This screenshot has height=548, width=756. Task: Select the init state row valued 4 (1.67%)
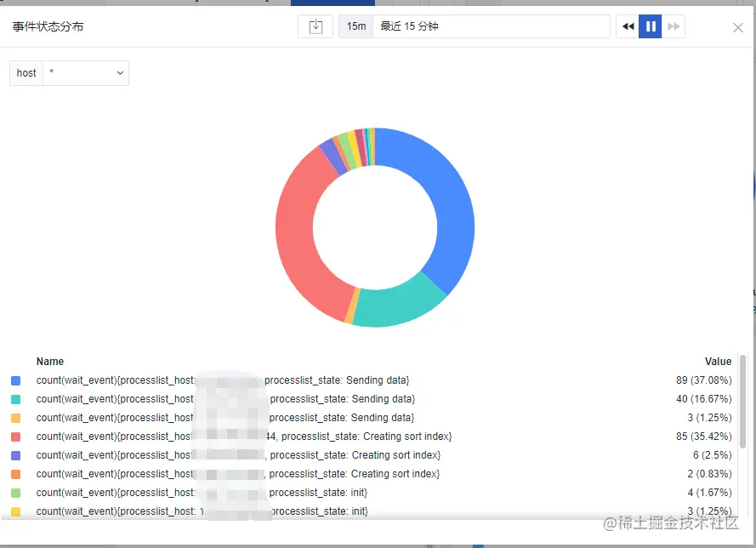point(372,493)
